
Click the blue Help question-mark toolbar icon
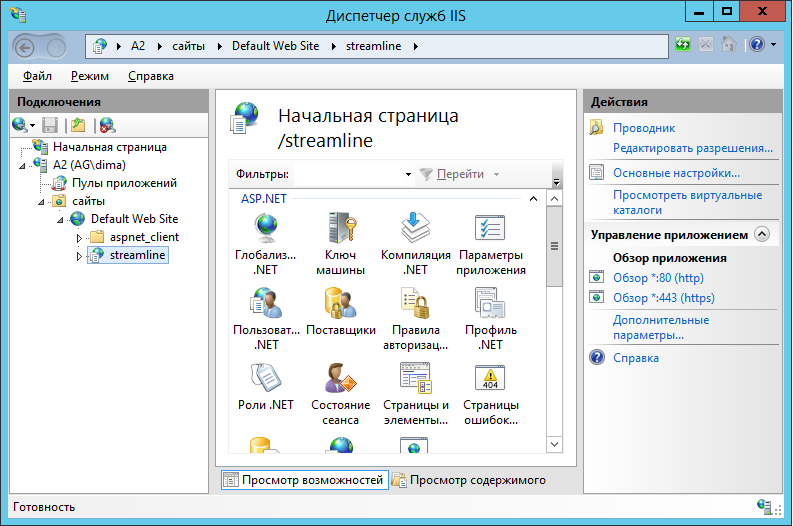tap(757, 45)
